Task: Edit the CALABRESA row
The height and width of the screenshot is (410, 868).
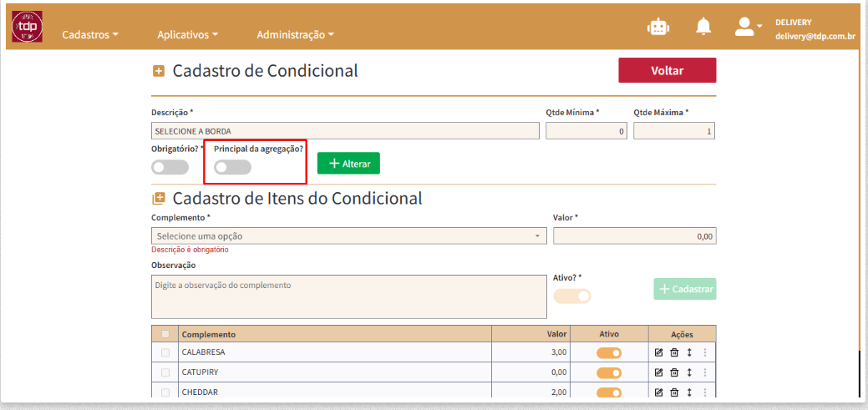Action: click(659, 352)
